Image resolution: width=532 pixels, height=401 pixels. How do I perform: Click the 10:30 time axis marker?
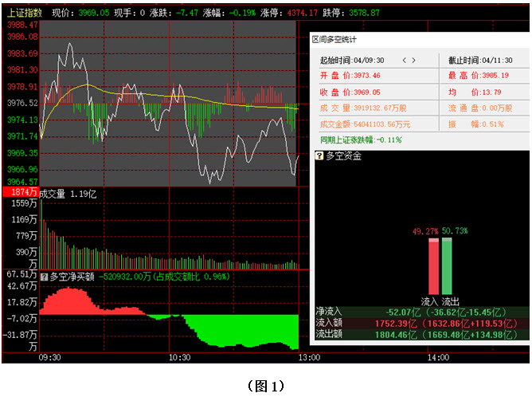click(x=178, y=359)
